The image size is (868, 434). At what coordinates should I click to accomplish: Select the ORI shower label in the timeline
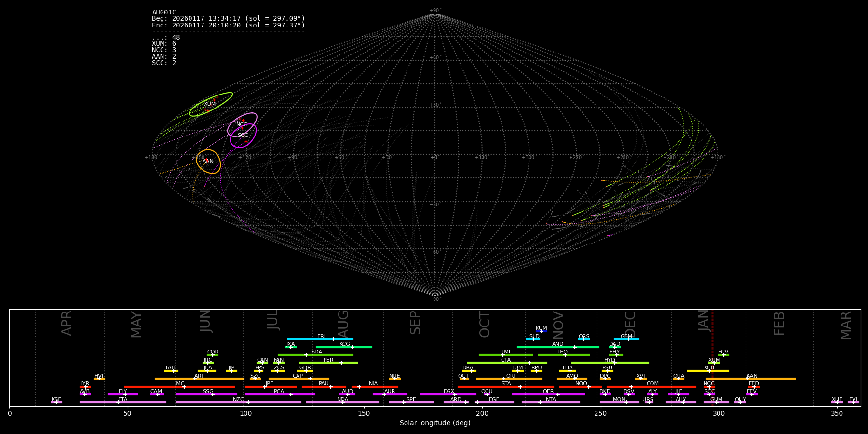pyautogui.click(x=511, y=376)
